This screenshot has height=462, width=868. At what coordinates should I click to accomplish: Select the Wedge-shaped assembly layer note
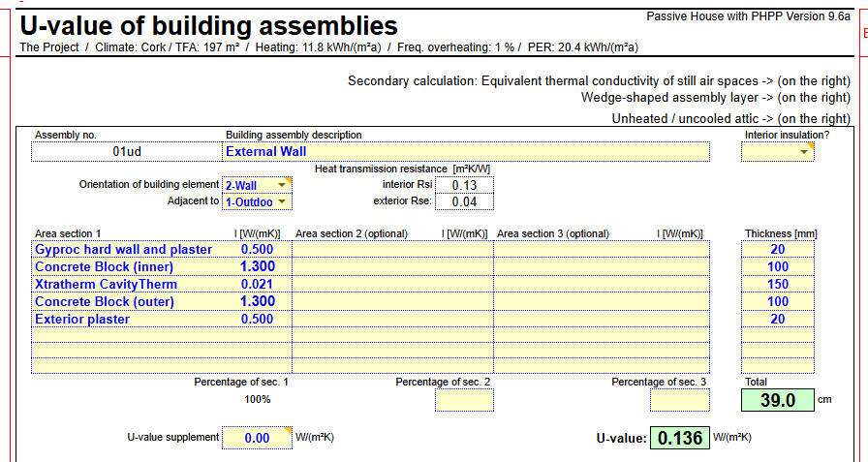click(716, 98)
